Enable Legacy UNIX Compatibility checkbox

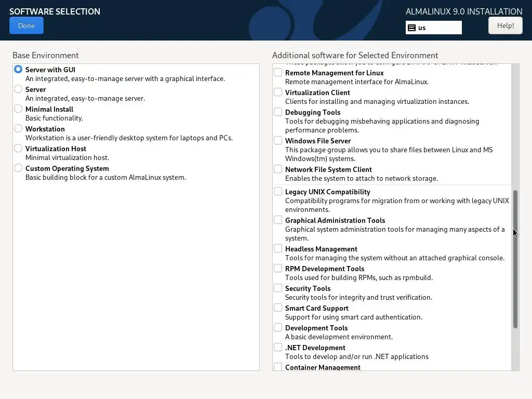[278, 191]
